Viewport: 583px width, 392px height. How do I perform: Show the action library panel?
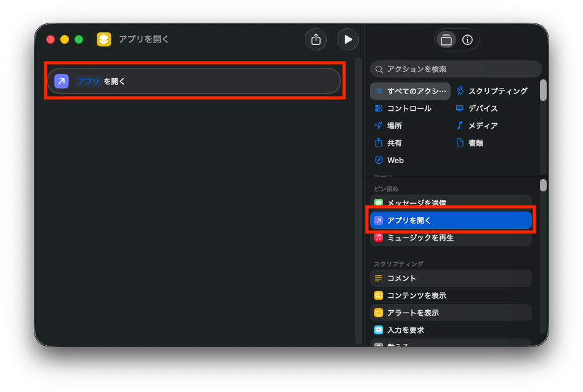446,39
